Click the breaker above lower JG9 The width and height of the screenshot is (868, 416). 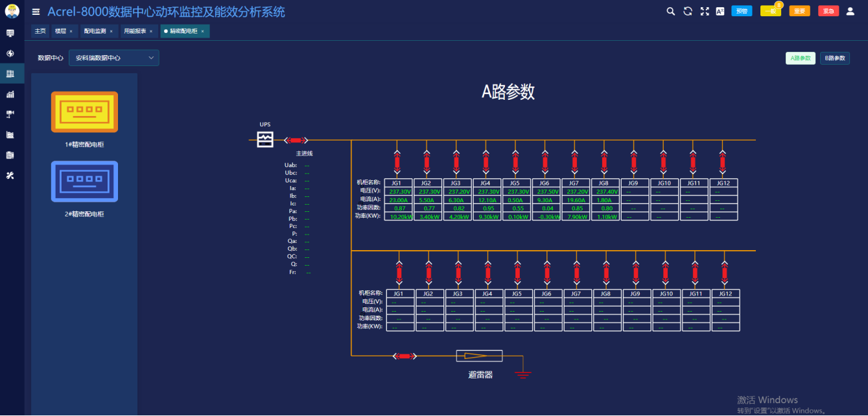(635, 273)
